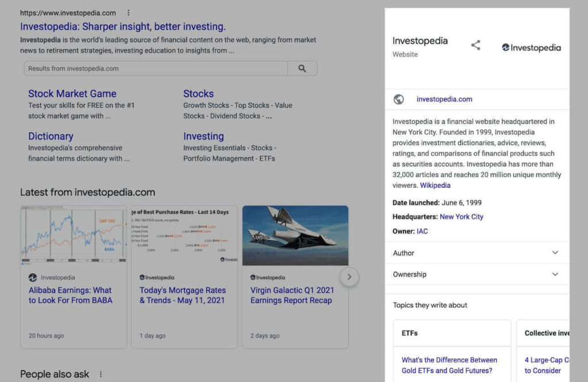Screen dimensions: 588x382
Task: Click the '1 day ago' timestamp
Action: pyautogui.click(x=152, y=336)
